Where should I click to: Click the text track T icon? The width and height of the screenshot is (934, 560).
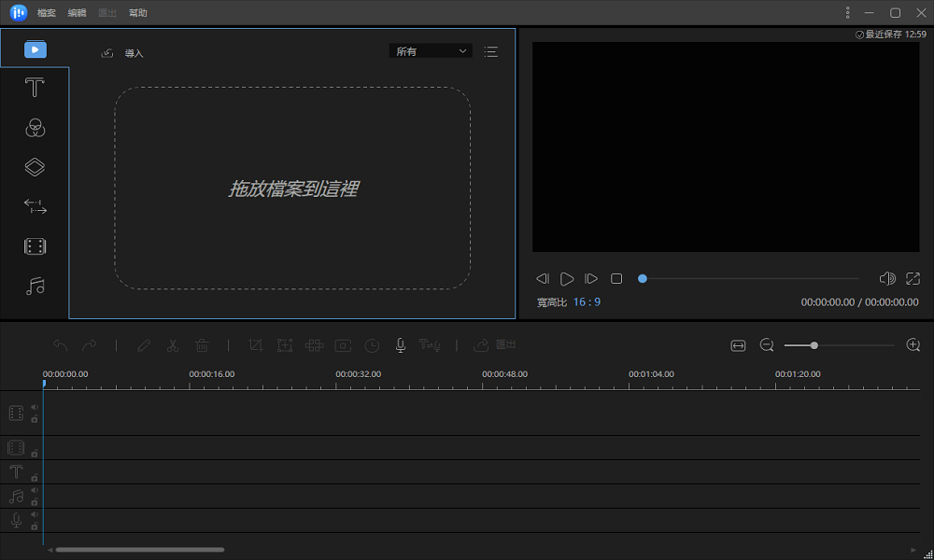click(16, 472)
